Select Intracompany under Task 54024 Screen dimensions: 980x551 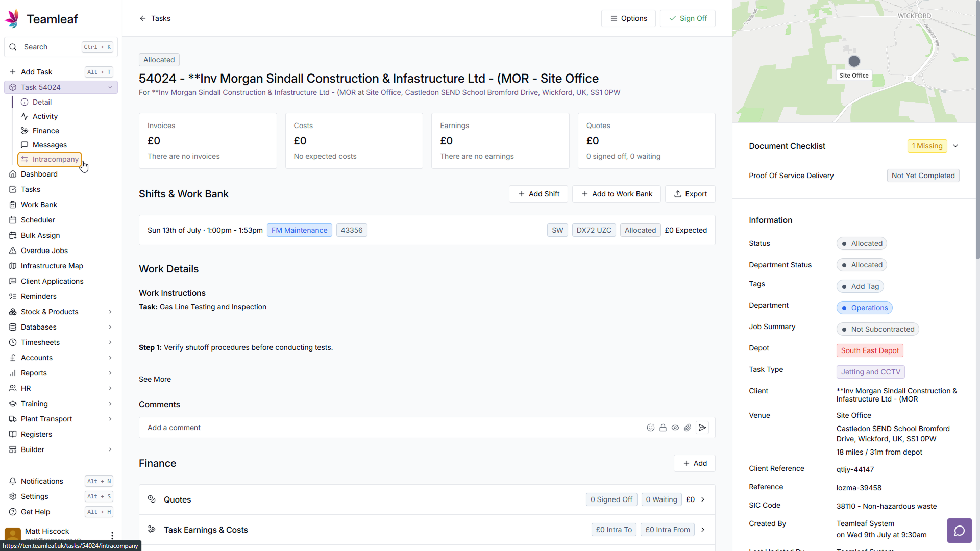(x=50, y=159)
